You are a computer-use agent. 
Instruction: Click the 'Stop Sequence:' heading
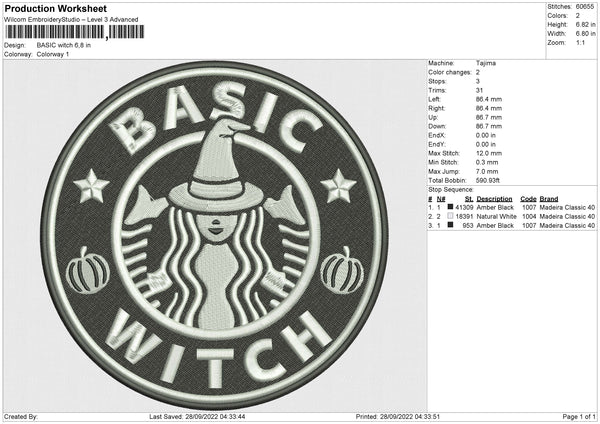451,189
